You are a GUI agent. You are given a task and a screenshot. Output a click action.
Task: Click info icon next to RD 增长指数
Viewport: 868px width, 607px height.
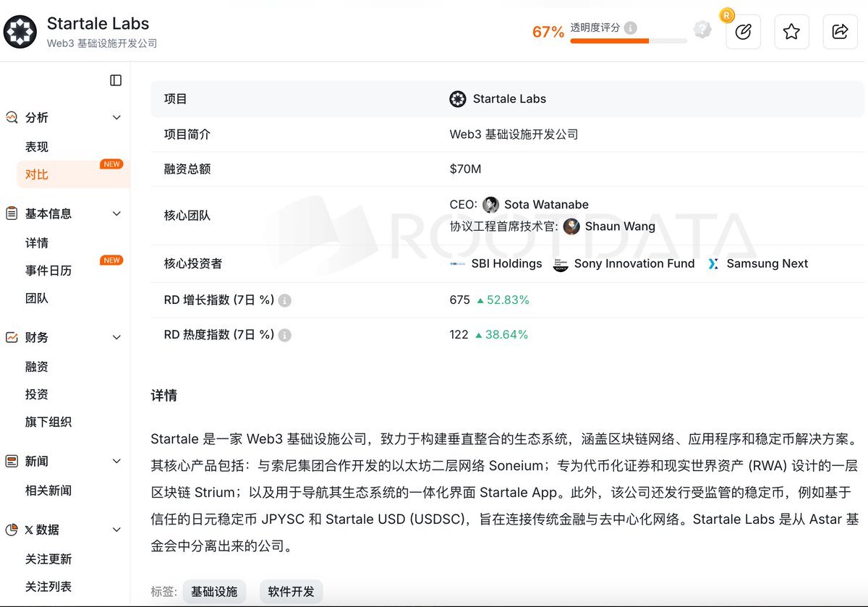[285, 300]
